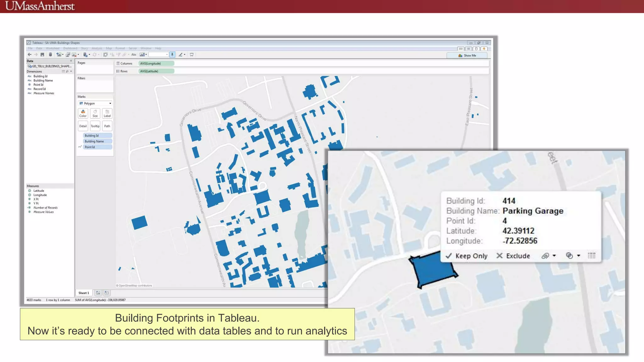Expand the Auto Updates dropdown arrow
Image resolution: width=644 pixels, height=362 pixels.
tap(89, 54)
